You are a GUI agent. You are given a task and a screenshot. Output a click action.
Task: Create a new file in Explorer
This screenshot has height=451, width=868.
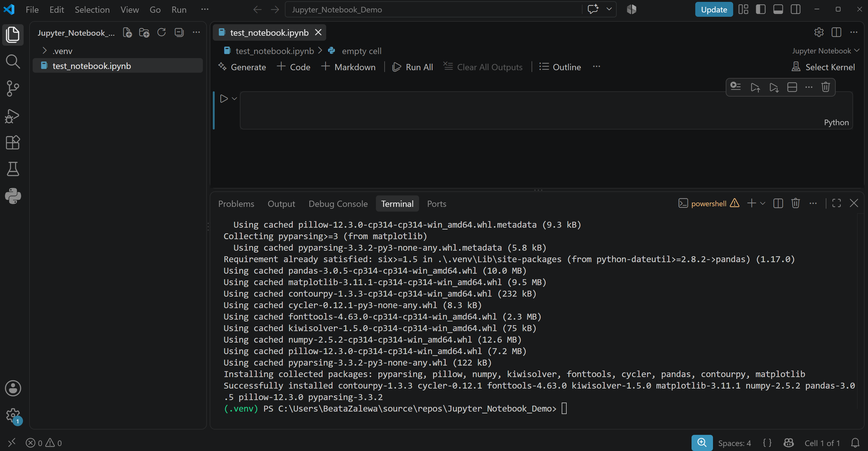click(x=127, y=33)
